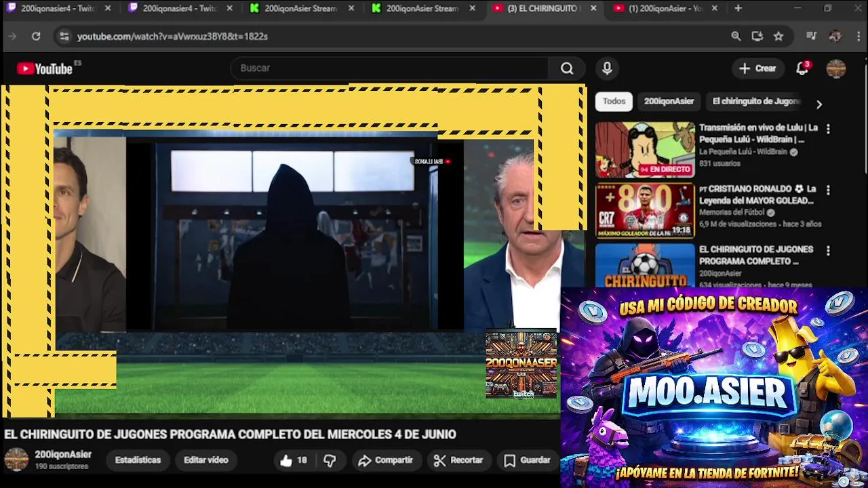Click the Crear button
Viewport: 868px width, 488px height.
[x=757, y=68]
